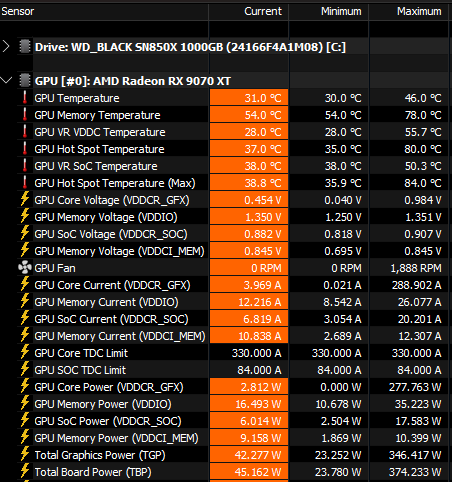Select the GPU Fan sensor label
Screen dimensions: 452x482
tap(55, 268)
